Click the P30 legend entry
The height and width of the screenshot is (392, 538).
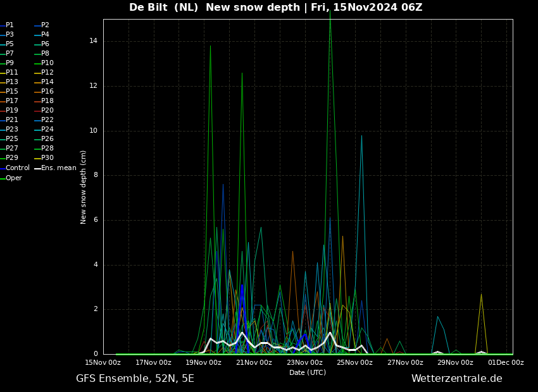44,158
